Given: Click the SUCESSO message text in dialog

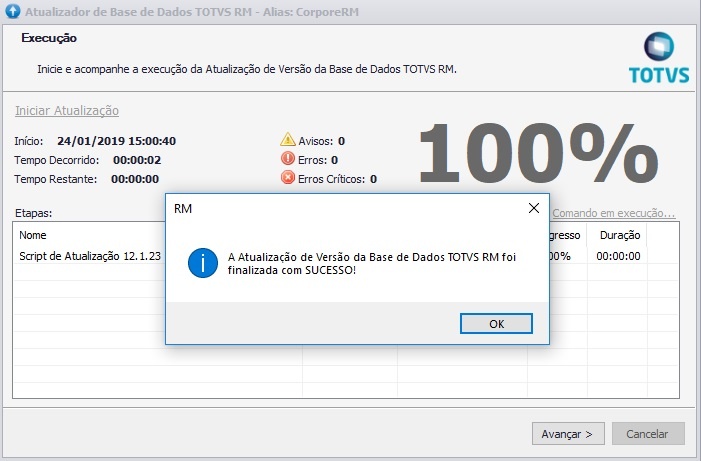Looking at the screenshot, I should coord(372,263).
